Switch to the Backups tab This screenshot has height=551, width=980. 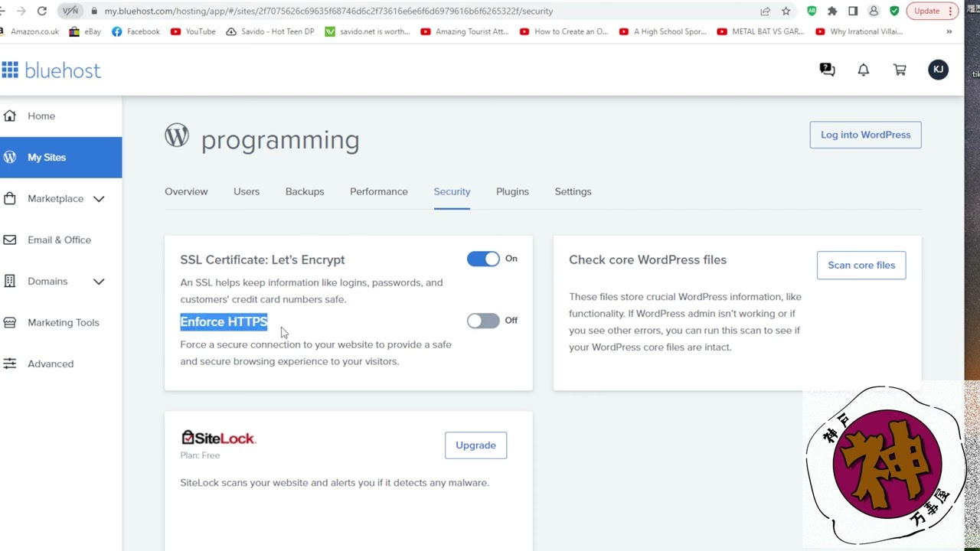tap(305, 191)
